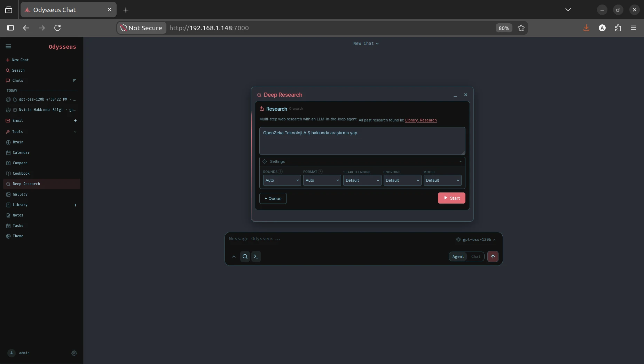Open the Model dropdown in research settings
The image size is (644, 364).
442,180
